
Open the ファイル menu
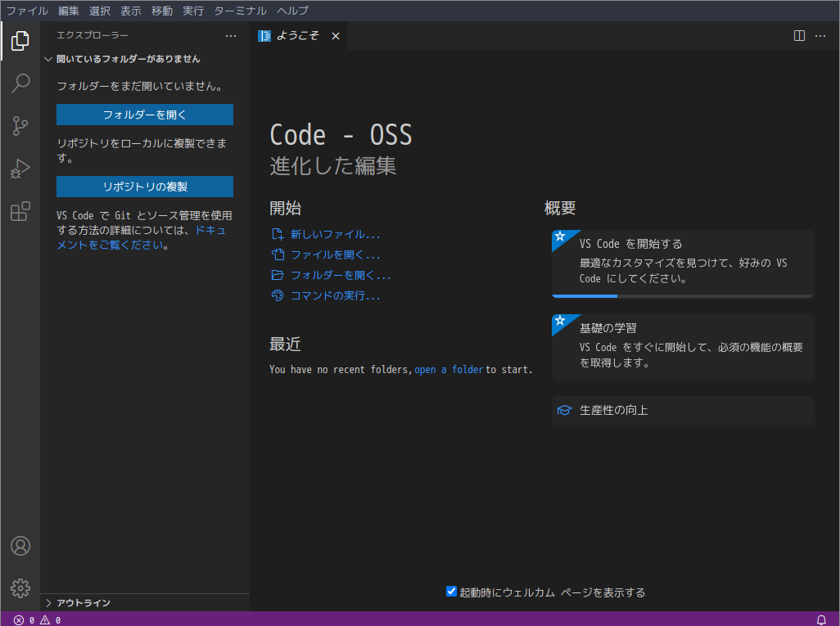pyautogui.click(x=27, y=11)
